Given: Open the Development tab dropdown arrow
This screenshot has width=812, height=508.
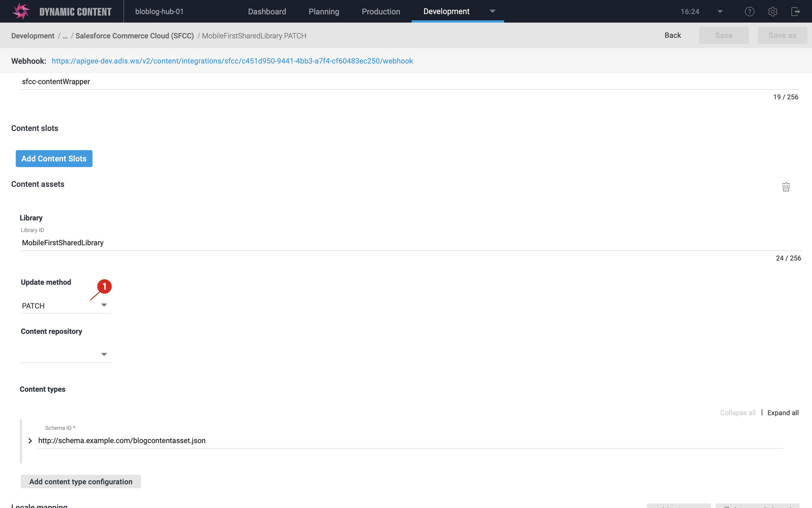Looking at the screenshot, I should click(x=492, y=11).
